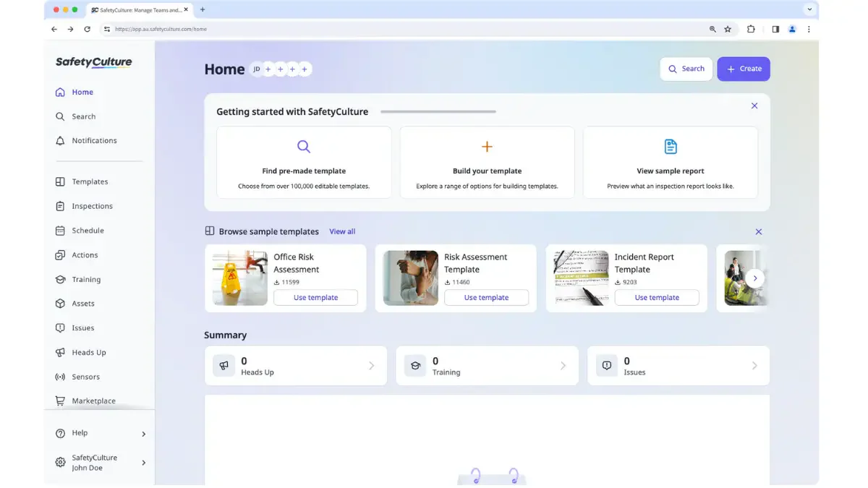Open the Training summary card

pyautogui.click(x=487, y=366)
